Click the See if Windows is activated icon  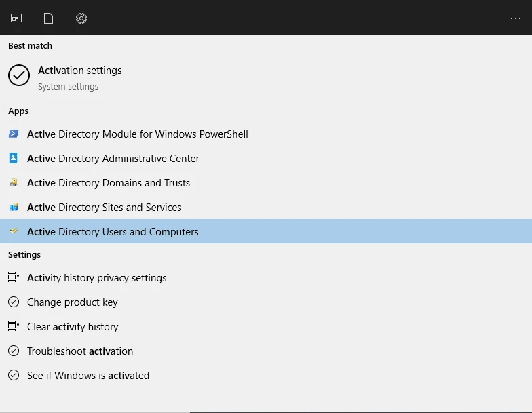14,375
